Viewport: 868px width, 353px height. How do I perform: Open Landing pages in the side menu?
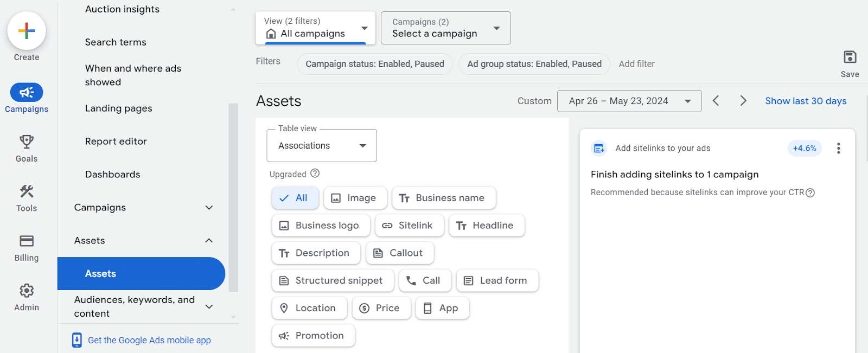click(118, 108)
